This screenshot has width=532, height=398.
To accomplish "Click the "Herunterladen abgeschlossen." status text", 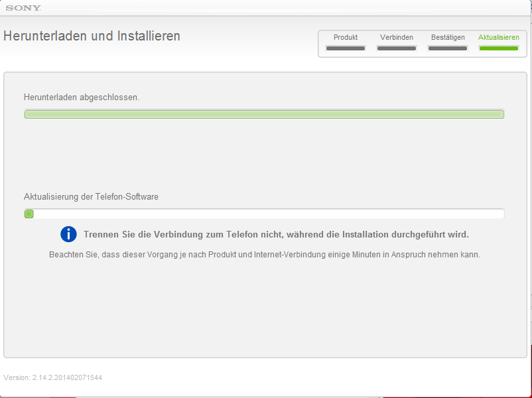I will pyautogui.click(x=82, y=98).
